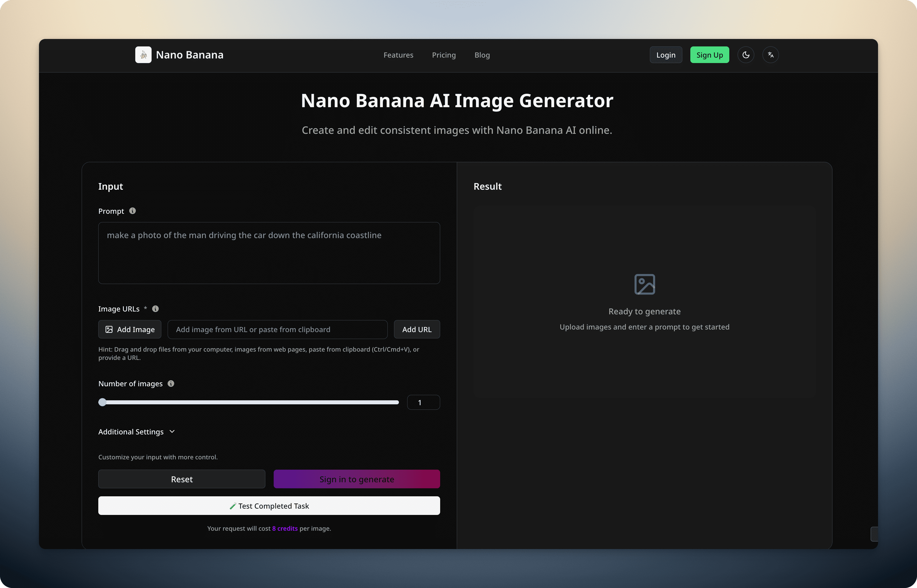Run the Test Completed Task button
This screenshot has height=588, width=917.
(x=269, y=505)
